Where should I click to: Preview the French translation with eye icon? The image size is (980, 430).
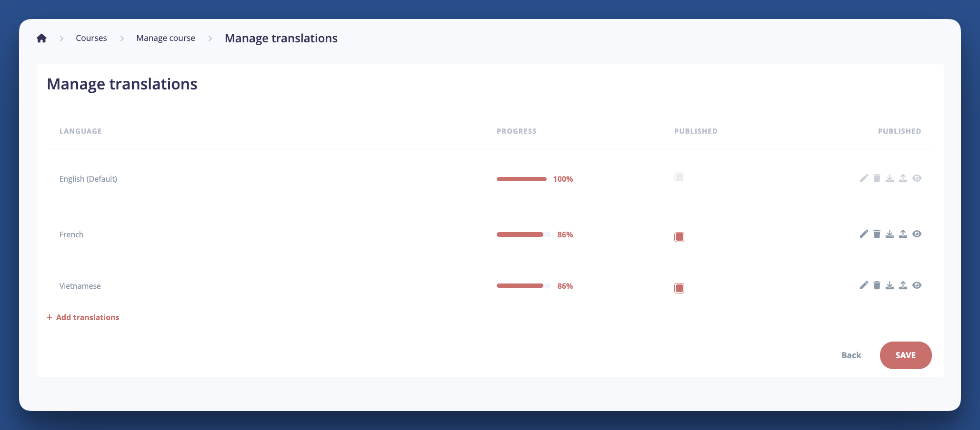click(917, 234)
